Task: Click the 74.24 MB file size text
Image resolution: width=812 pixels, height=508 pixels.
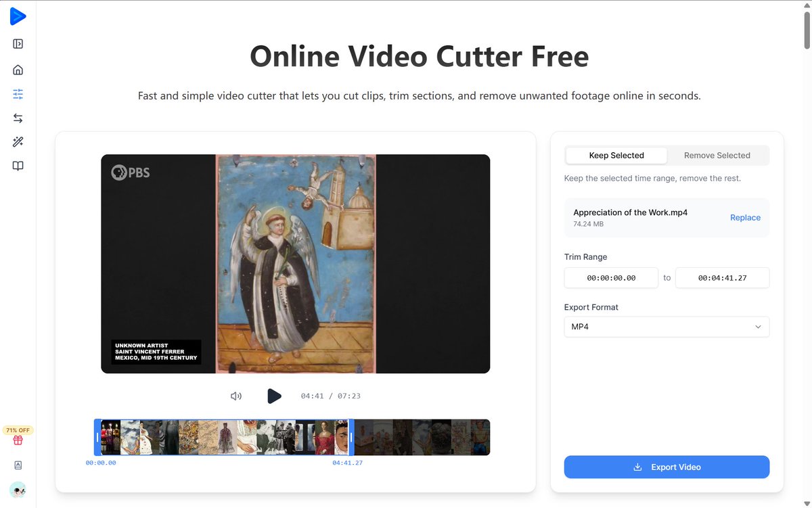Action: click(588, 224)
